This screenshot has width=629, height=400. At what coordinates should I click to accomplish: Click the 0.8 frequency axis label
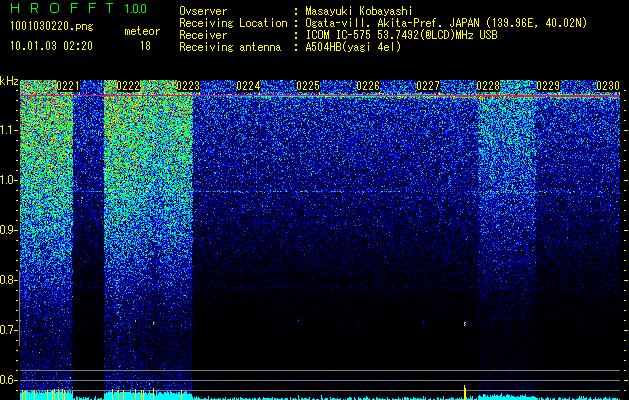click(9, 280)
